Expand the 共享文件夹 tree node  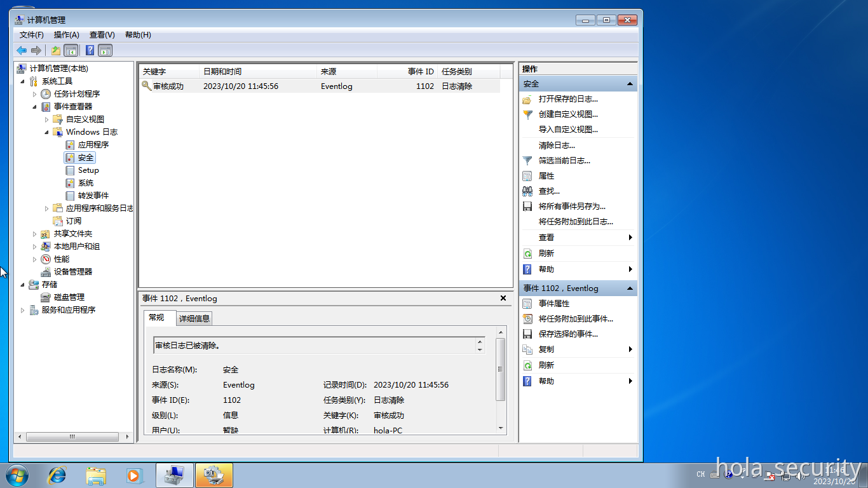(36, 234)
